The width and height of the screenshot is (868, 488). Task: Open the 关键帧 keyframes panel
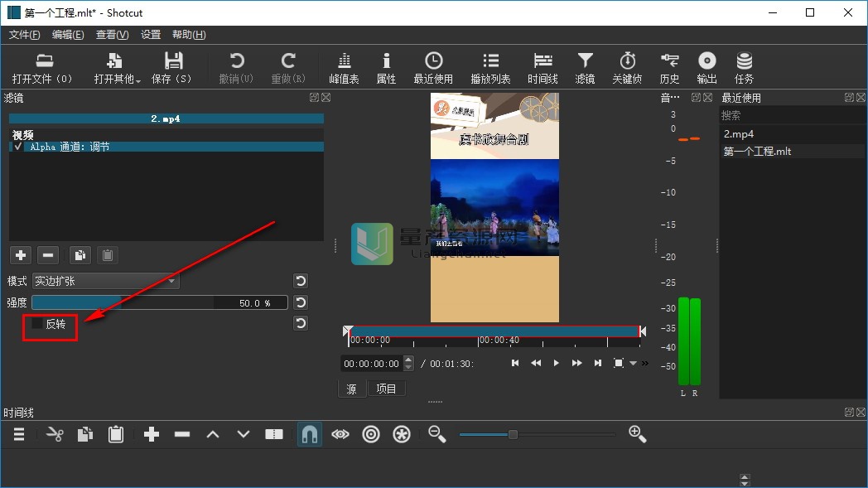[x=627, y=68]
